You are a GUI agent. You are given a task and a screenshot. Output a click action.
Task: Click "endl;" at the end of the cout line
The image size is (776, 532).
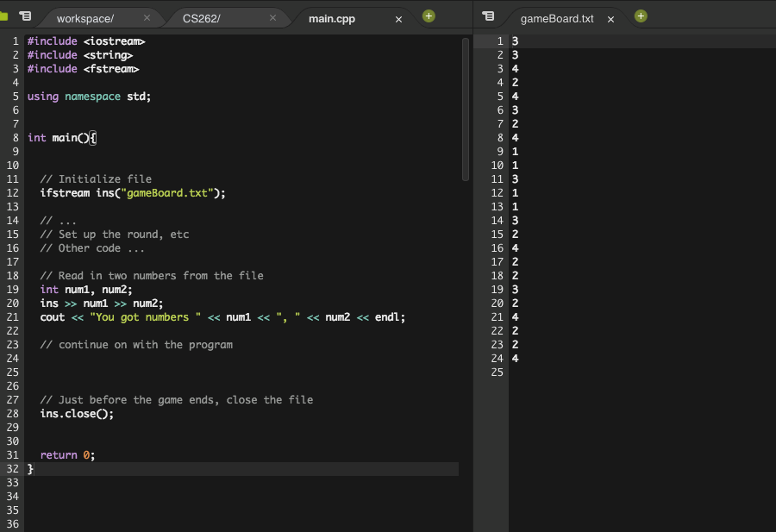tap(390, 317)
